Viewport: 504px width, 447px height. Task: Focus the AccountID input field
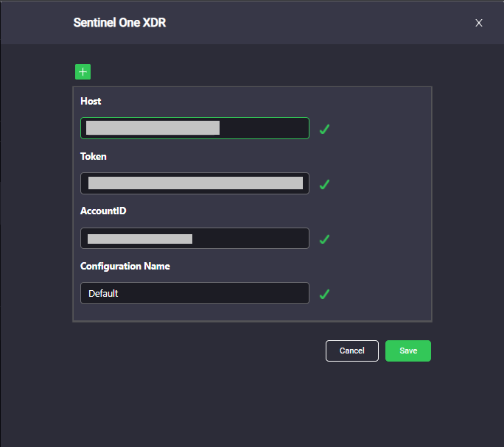pos(195,238)
